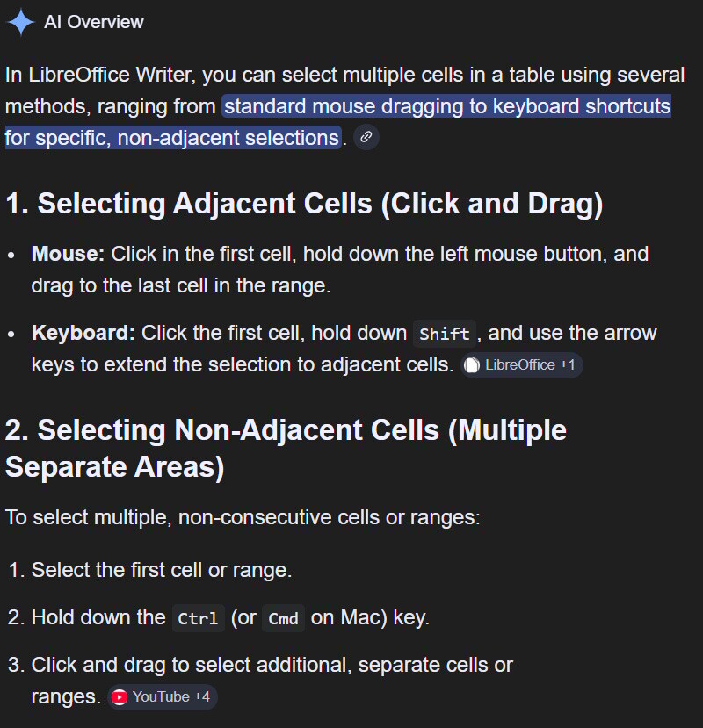
Task: Click the AI Overview title text
Action: tap(94, 22)
